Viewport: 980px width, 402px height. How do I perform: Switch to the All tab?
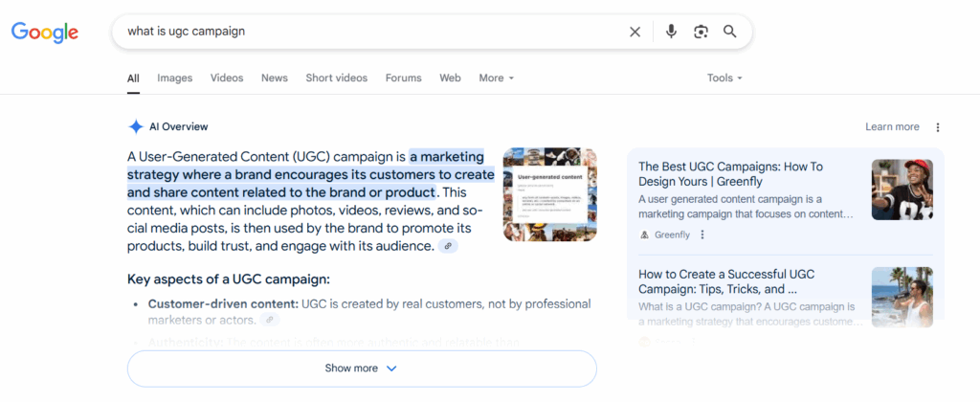coord(133,78)
